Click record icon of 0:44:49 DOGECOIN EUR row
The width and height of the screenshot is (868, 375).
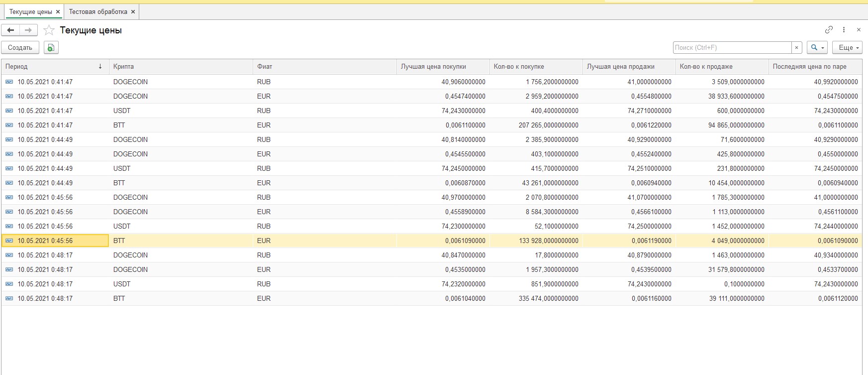pos(9,154)
